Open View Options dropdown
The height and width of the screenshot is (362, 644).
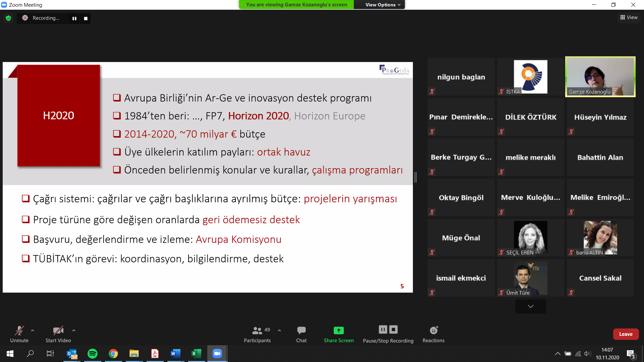[383, 5]
